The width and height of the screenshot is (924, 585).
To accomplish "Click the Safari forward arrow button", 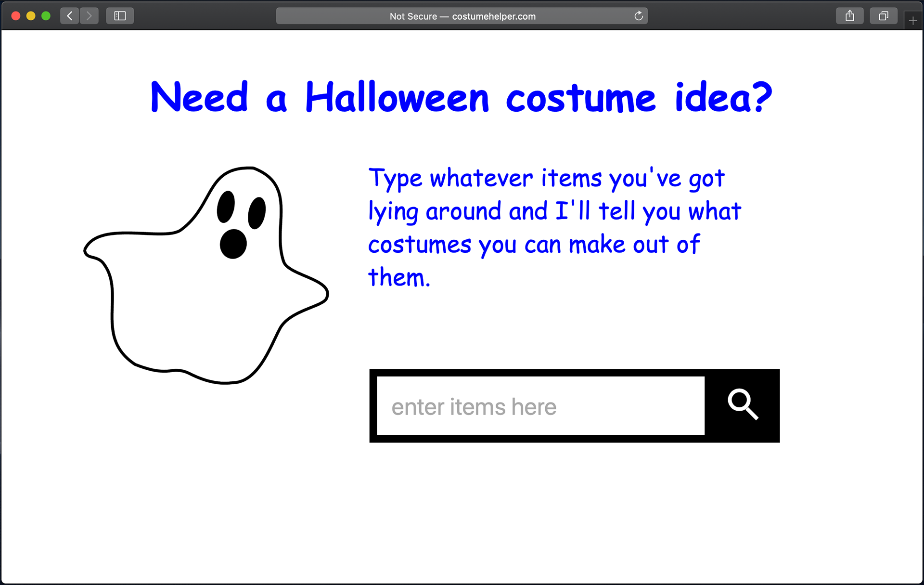I will point(89,16).
